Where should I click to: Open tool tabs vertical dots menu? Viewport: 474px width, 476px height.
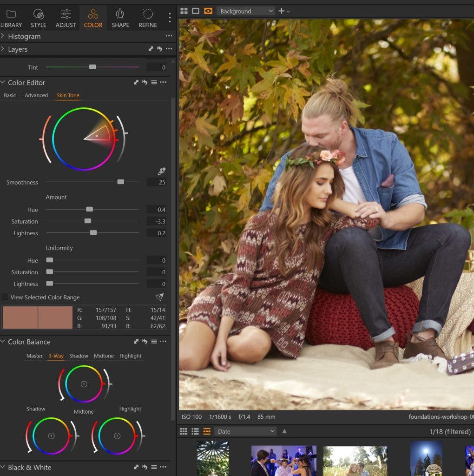170,18
